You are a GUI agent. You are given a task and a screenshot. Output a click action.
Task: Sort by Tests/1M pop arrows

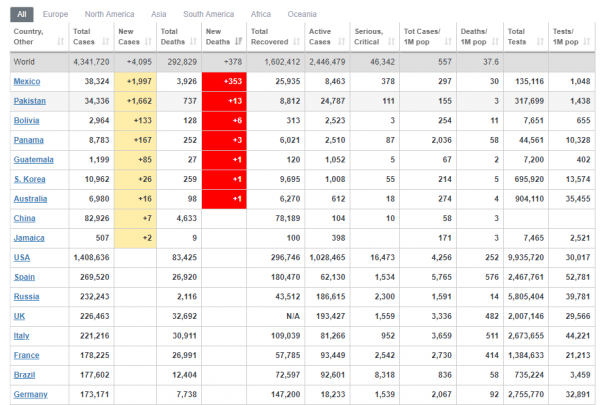587,42
